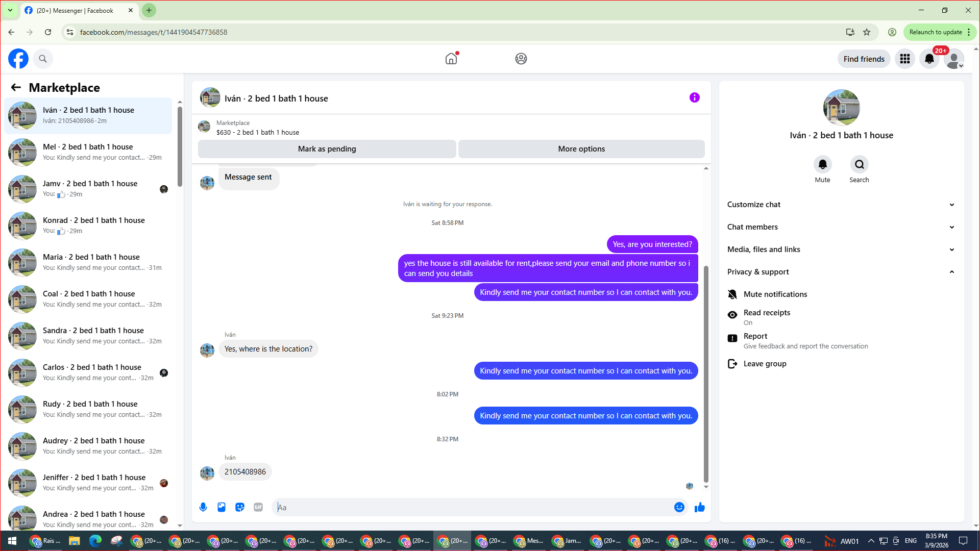Send a thumbs-up like
This screenshot has height=551, width=980.
click(700, 507)
